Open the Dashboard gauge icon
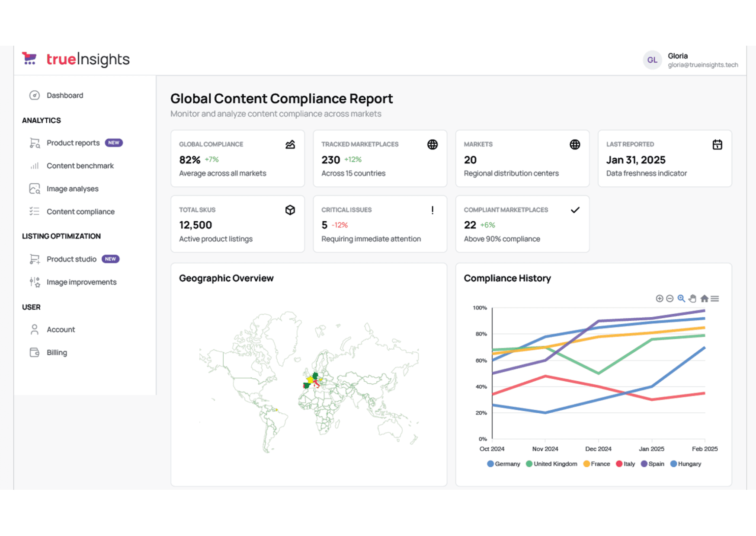The height and width of the screenshot is (536, 756). point(35,95)
